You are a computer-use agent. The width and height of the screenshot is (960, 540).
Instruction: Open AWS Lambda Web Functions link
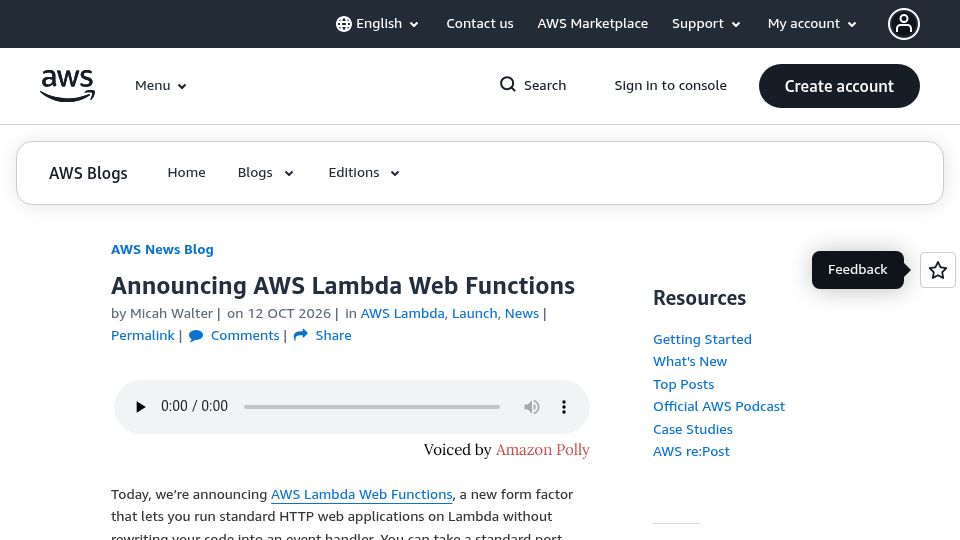[x=361, y=494]
